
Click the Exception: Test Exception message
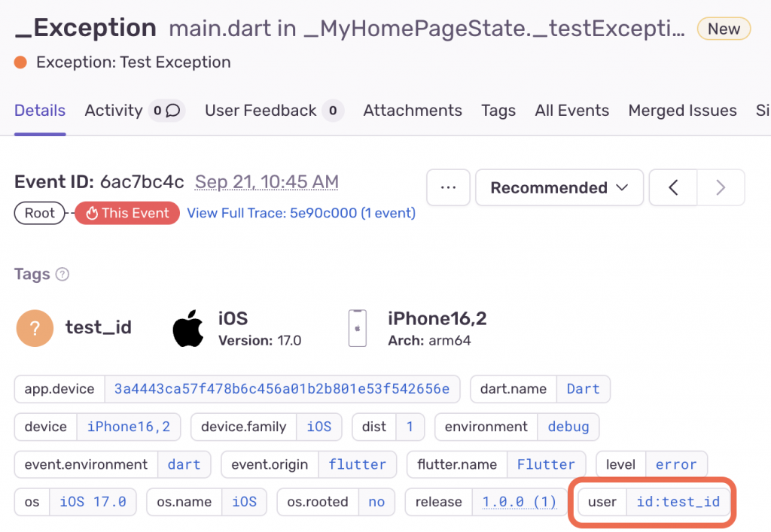[133, 62]
